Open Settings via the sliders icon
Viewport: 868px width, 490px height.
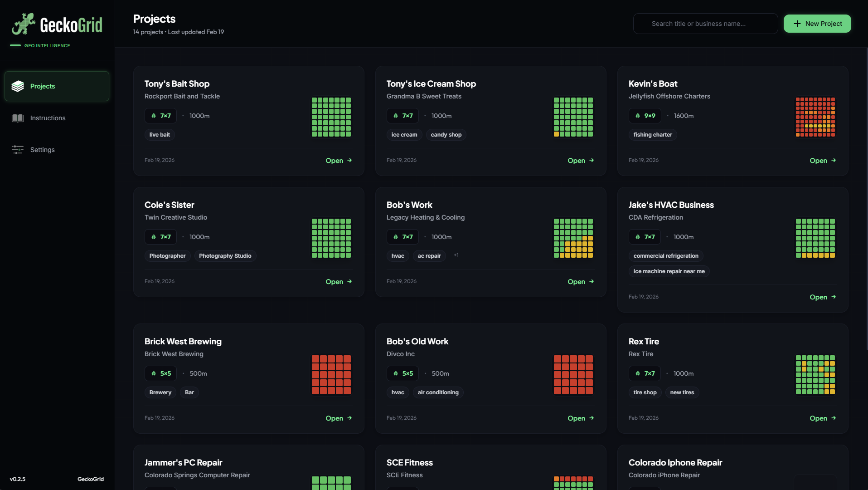(17, 150)
